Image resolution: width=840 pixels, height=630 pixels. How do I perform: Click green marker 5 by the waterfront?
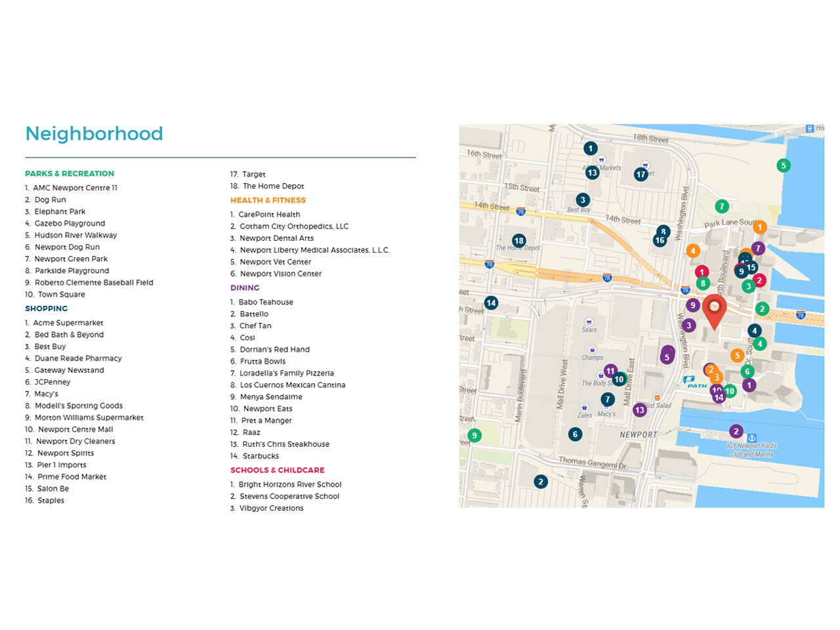tap(783, 165)
